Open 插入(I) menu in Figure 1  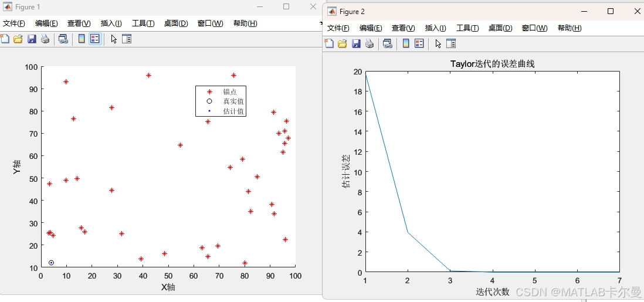(111, 23)
